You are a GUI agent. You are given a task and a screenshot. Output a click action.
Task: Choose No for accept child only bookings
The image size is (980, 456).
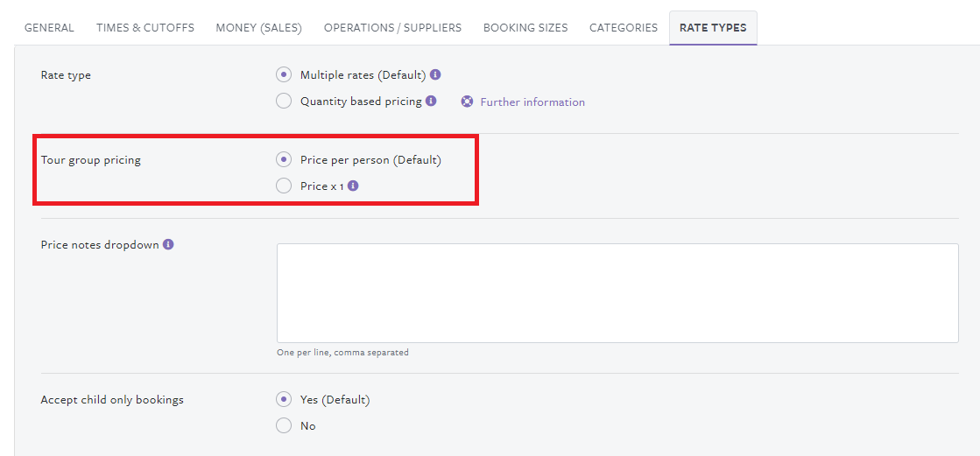(284, 426)
